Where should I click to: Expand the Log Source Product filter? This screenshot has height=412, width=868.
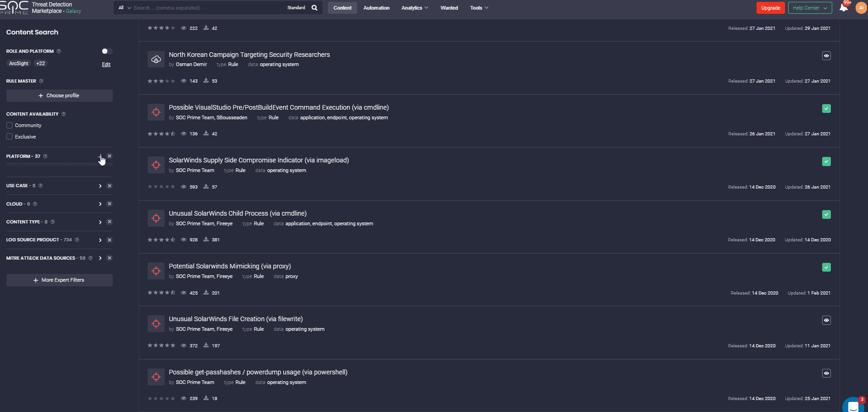coord(100,240)
